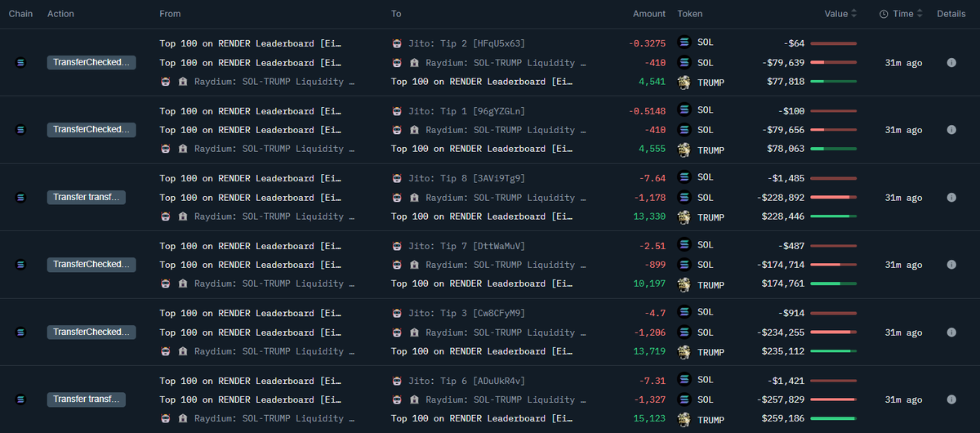
Task: Open details info icon for the $235,112 transaction
Action: pyautogui.click(x=951, y=332)
